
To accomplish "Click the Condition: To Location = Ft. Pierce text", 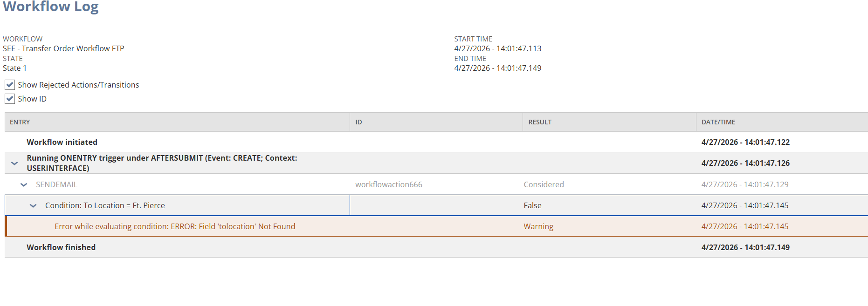I will coord(105,205).
